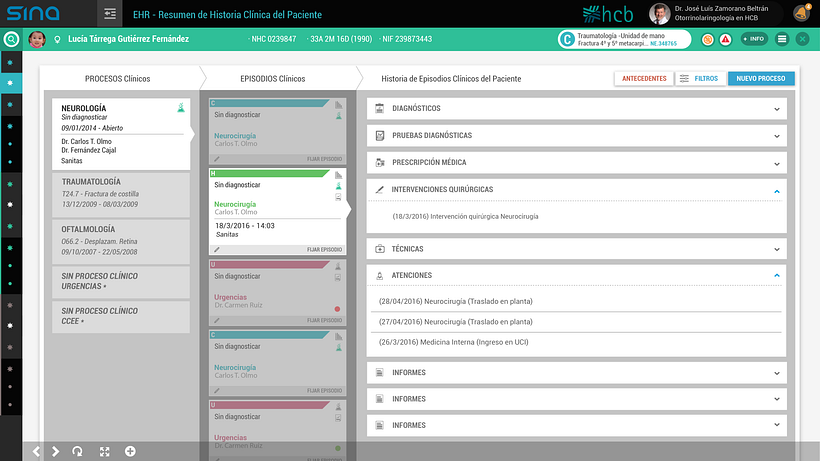
Task: Click chart icon on the green H episode
Action: click(x=338, y=175)
